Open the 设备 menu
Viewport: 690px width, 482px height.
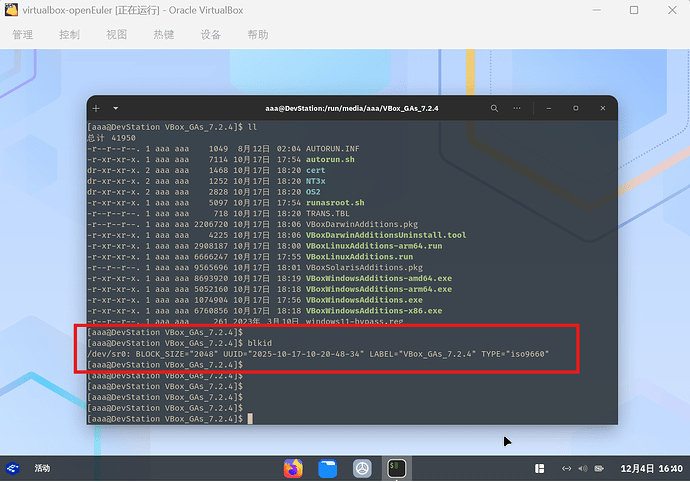click(x=211, y=35)
